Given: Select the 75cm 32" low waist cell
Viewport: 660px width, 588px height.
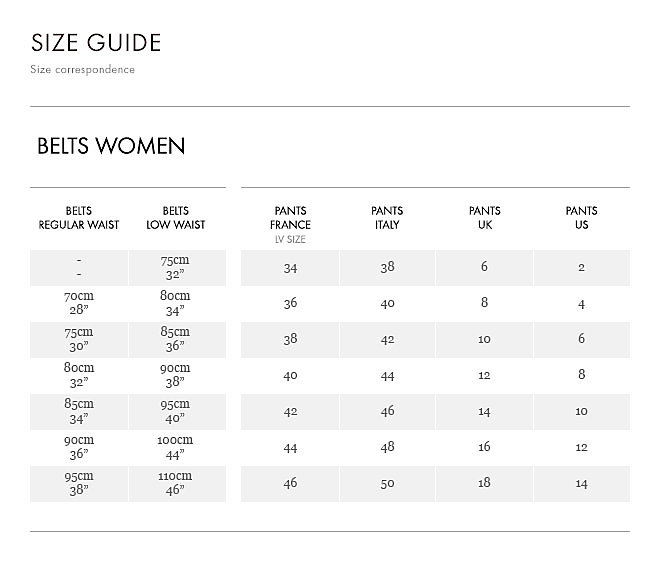Looking at the screenshot, I should [175, 268].
